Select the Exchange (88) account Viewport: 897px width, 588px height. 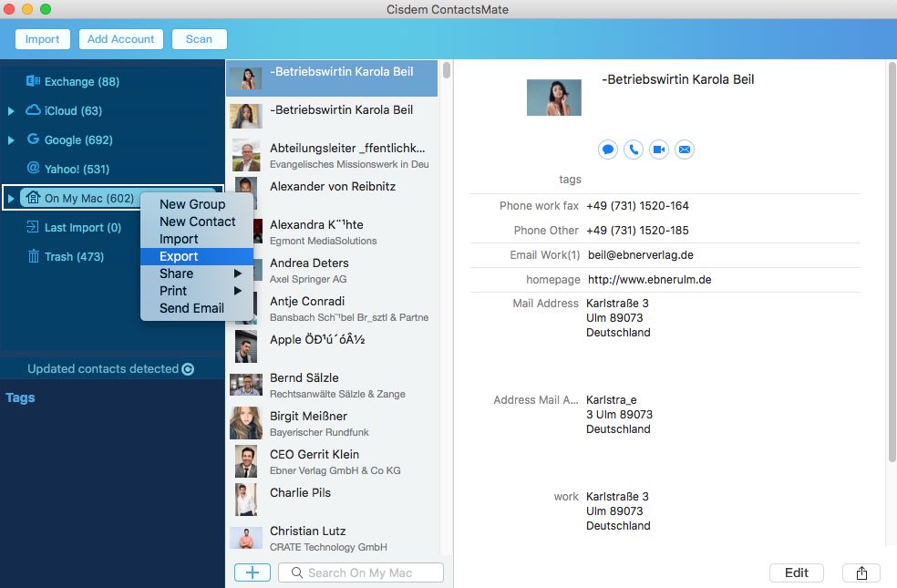coord(82,82)
